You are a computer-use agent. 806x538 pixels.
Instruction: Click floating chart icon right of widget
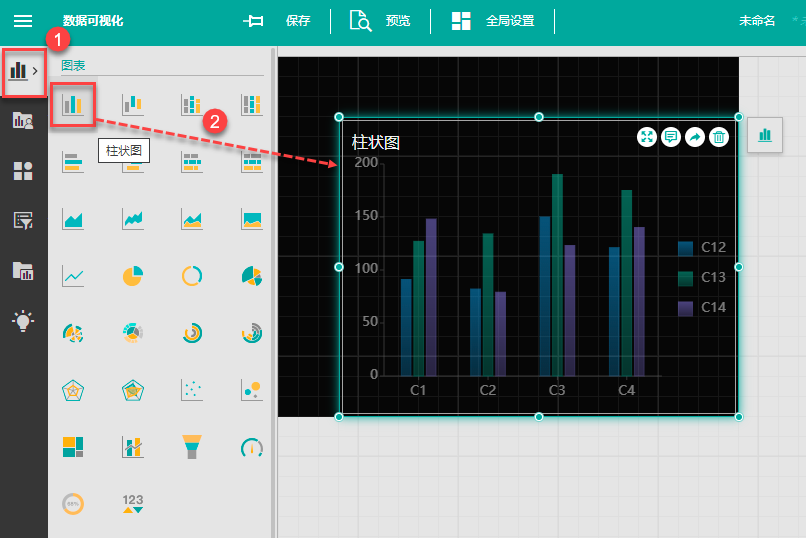[765, 135]
